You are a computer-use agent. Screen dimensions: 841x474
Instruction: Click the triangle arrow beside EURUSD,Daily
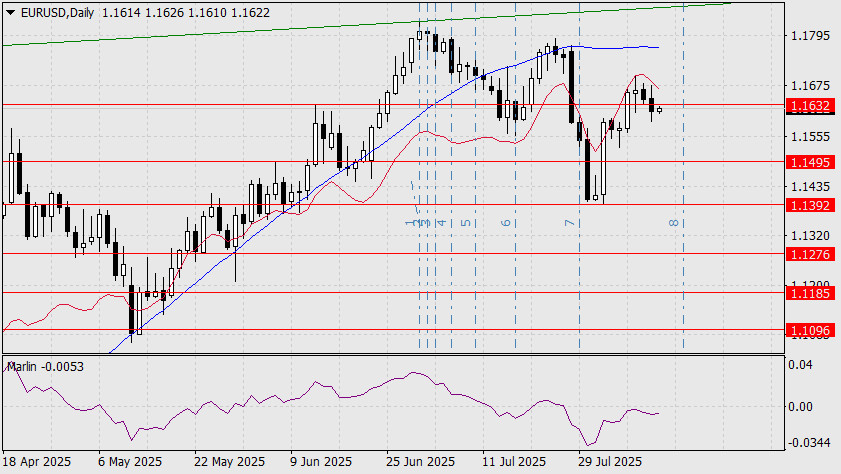10,12
